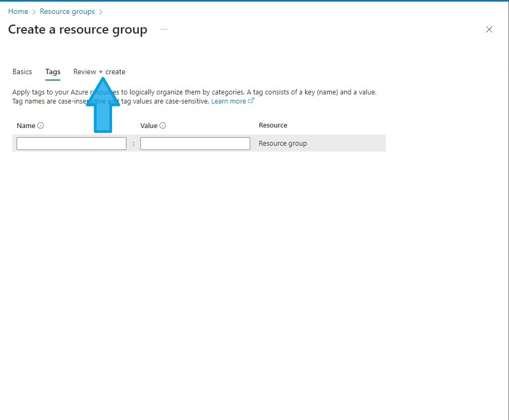Close the Create a resource group pane
509x420 pixels.
click(x=489, y=29)
